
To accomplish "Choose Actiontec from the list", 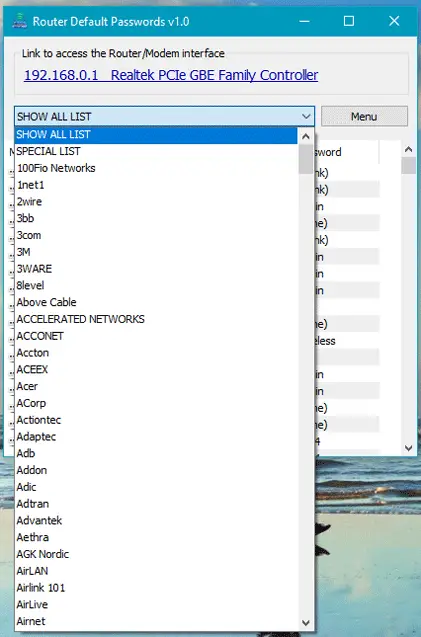I will [x=156, y=420].
